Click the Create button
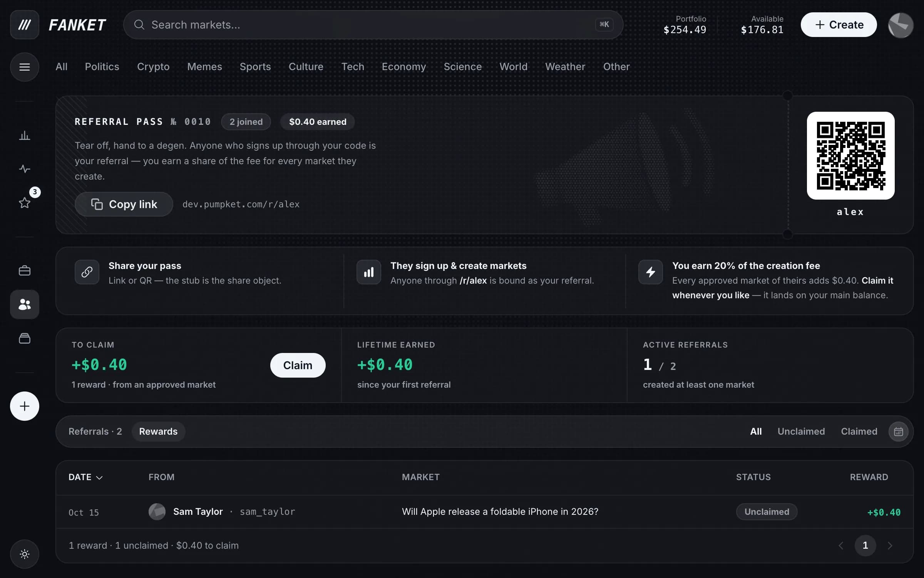This screenshot has height=578, width=924. 839,25
